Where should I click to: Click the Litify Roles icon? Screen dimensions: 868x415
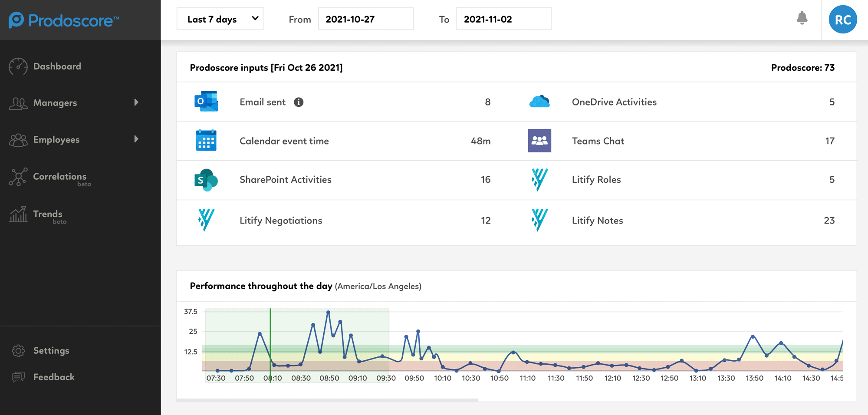point(539,180)
